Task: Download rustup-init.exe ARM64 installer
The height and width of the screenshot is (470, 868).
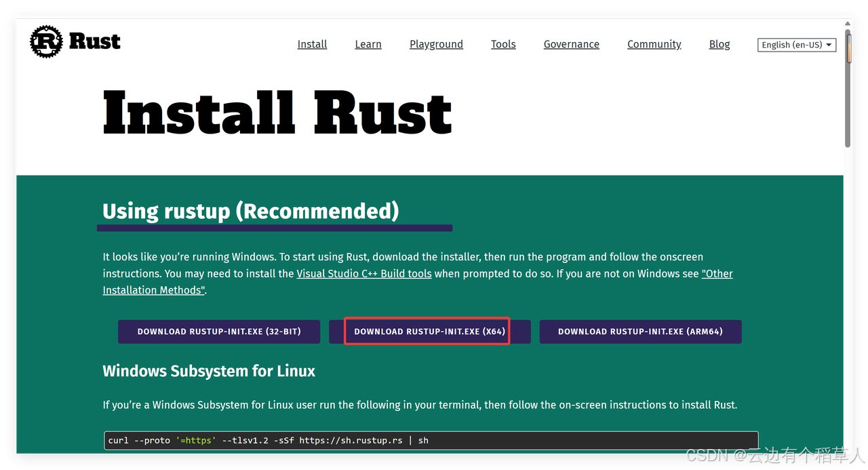Action: point(640,332)
